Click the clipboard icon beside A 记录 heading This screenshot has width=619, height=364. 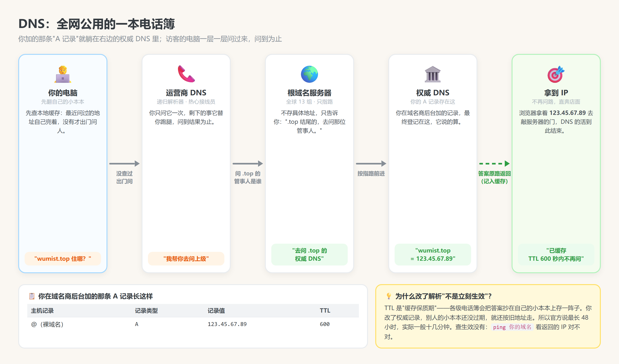click(x=32, y=296)
